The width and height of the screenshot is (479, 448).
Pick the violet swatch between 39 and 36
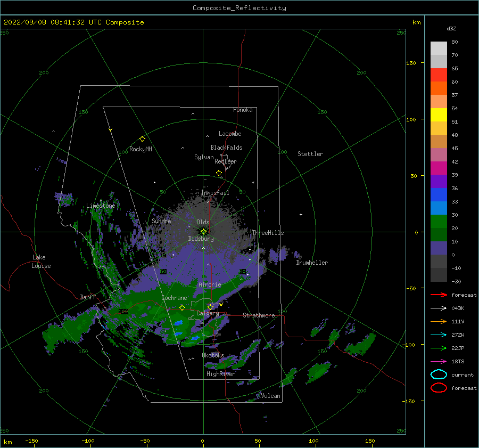click(x=439, y=181)
